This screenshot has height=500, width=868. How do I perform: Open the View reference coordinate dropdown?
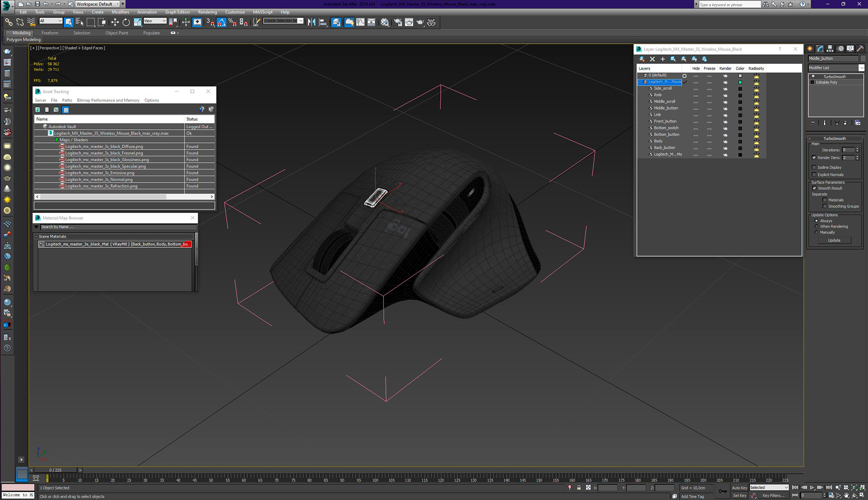click(x=155, y=21)
